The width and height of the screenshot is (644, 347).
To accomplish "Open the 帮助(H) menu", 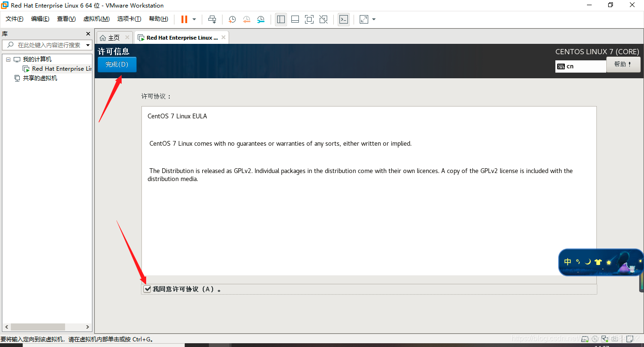I will (158, 19).
